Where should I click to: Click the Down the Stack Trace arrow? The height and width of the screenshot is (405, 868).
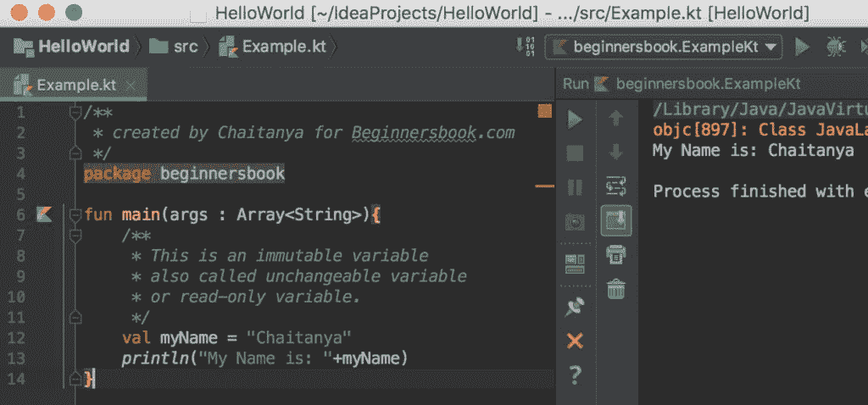click(x=616, y=151)
